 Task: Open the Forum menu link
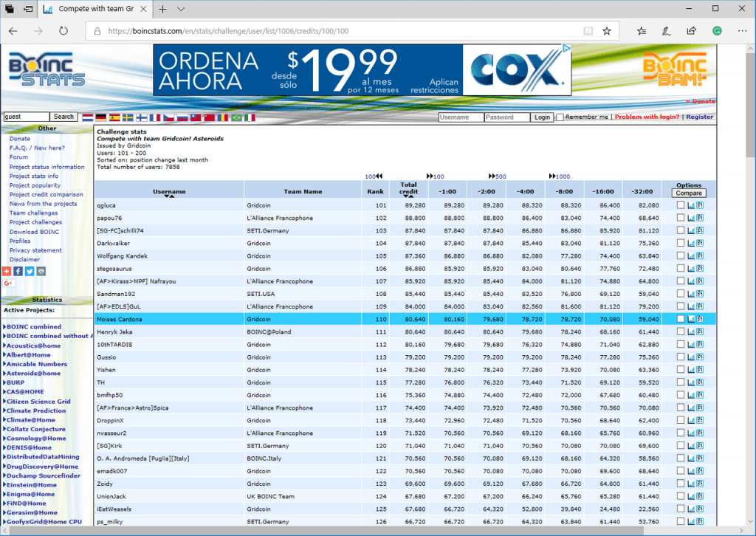tap(18, 157)
